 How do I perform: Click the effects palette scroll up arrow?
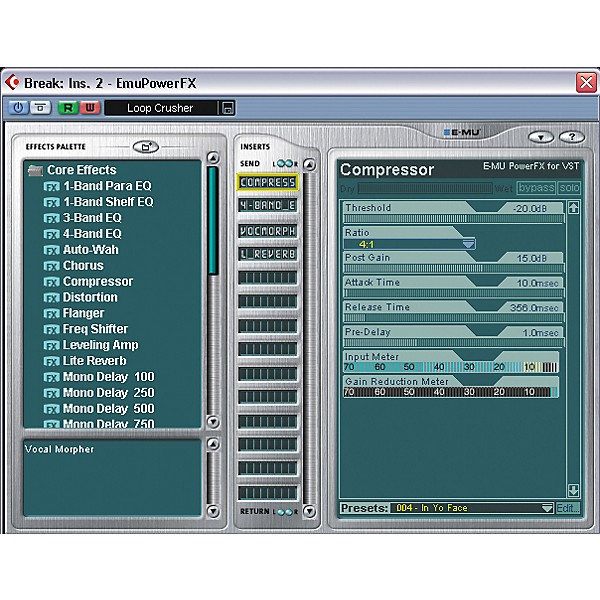pos(213,158)
